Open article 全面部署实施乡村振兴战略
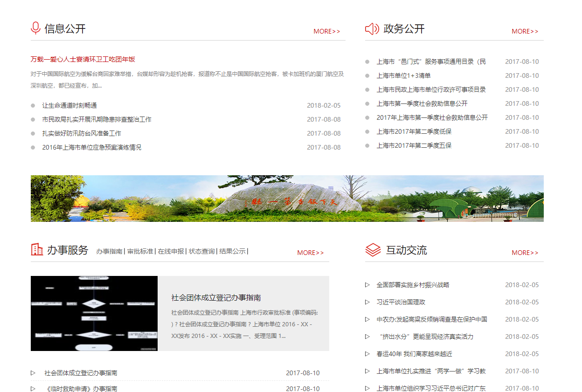 point(413,285)
